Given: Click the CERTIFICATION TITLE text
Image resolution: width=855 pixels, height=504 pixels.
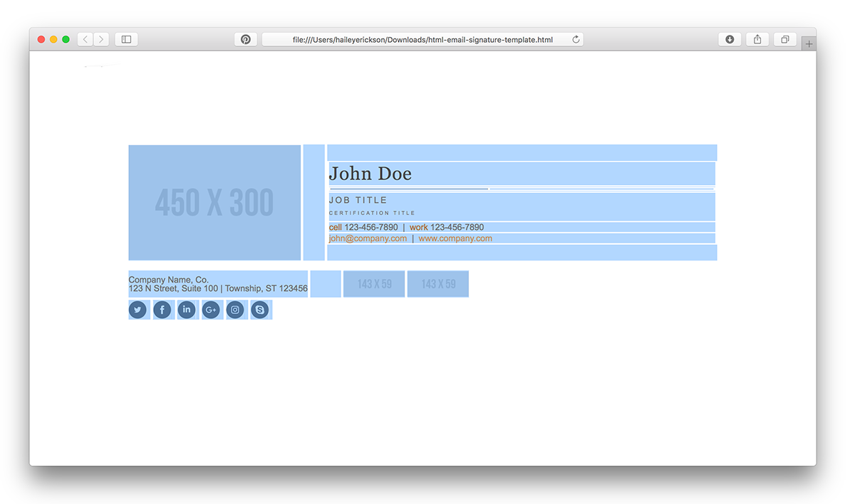Looking at the screenshot, I should point(372,213).
